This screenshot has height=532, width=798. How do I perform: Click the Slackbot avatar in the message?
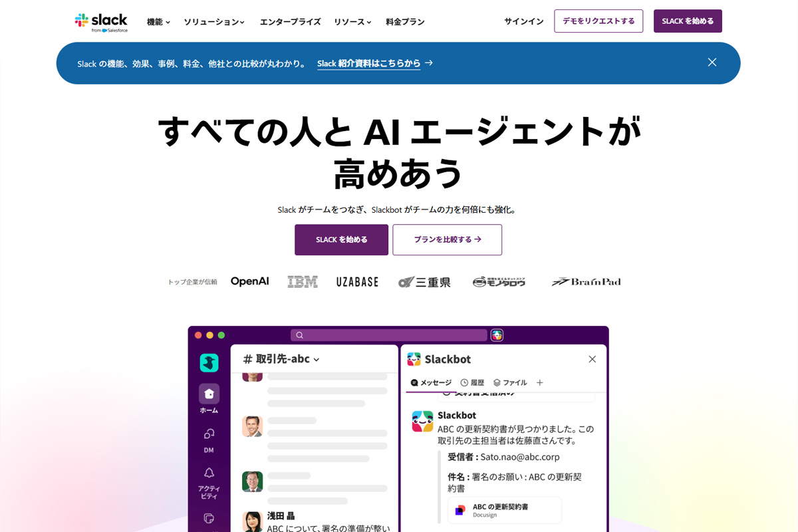coord(422,422)
